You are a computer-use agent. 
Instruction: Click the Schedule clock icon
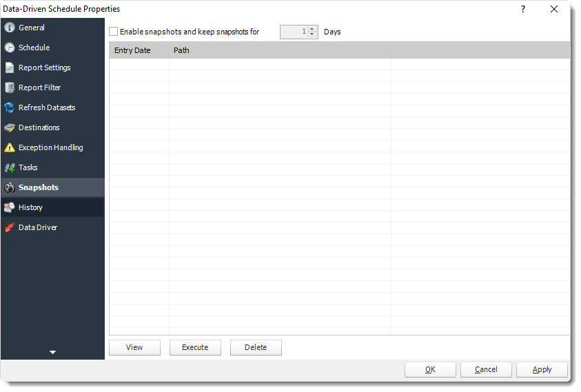coord(10,48)
